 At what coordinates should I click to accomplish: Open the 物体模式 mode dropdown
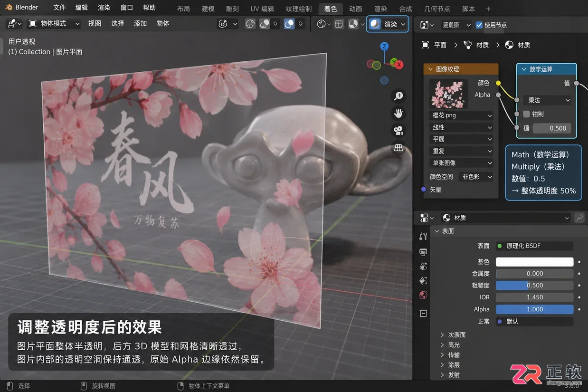(54, 23)
